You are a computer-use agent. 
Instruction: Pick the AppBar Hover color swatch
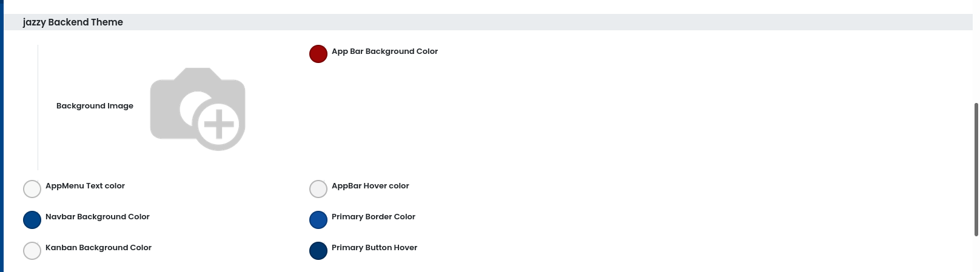[x=318, y=189]
